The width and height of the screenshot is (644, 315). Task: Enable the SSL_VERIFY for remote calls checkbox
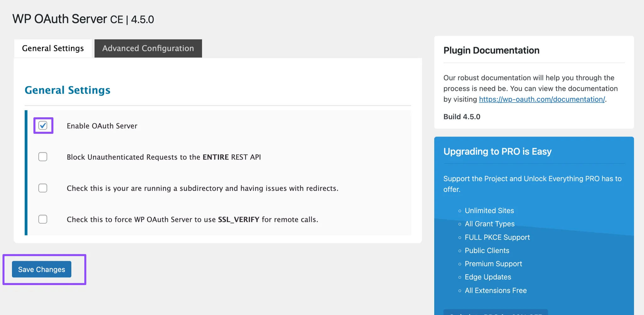point(43,219)
